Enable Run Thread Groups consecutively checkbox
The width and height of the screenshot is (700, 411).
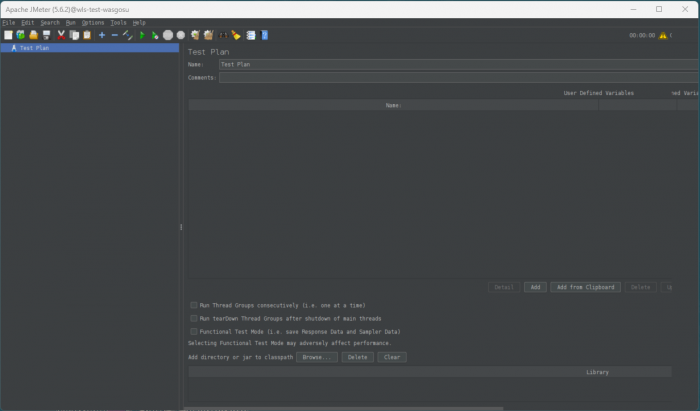(194, 305)
